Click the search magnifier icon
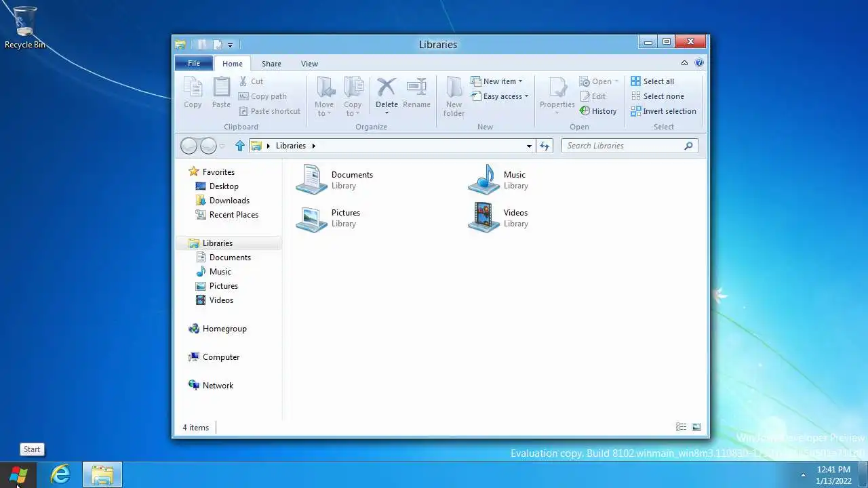Image resolution: width=868 pixels, height=488 pixels. tap(689, 146)
